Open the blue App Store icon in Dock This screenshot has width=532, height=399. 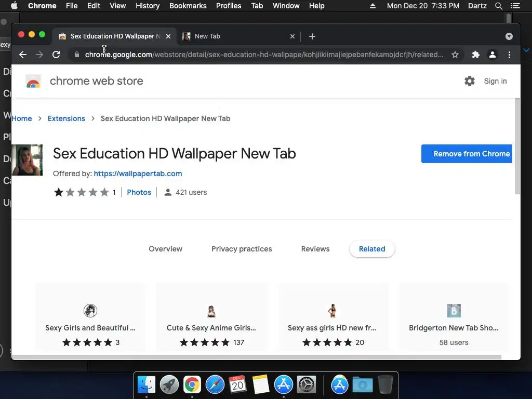tap(284, 385)
